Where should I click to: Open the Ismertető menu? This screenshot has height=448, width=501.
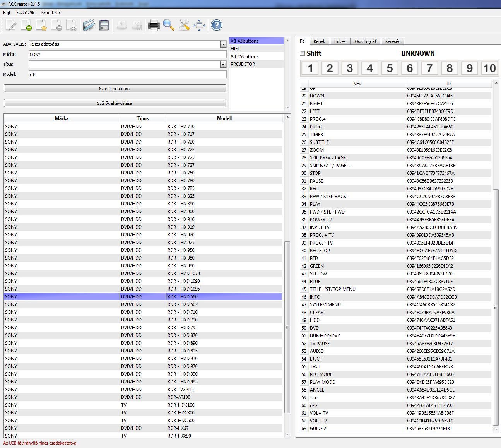pyautogui.click(x=50, y=13)
